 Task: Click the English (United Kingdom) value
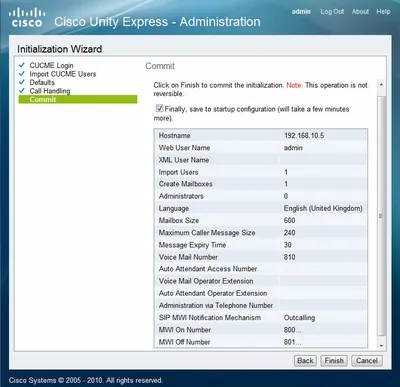point(323,208)
